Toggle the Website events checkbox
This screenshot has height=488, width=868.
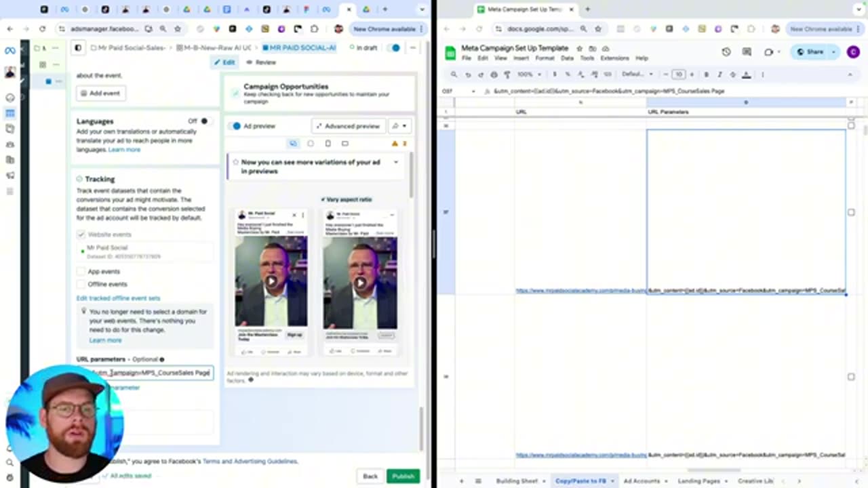coord(81,235)
